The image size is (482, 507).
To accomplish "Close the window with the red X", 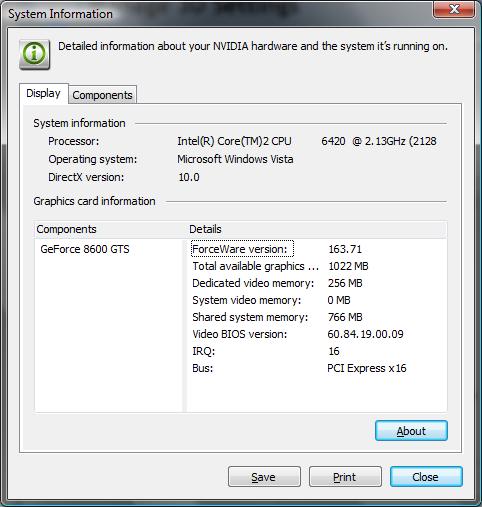I will click(454, 9).
